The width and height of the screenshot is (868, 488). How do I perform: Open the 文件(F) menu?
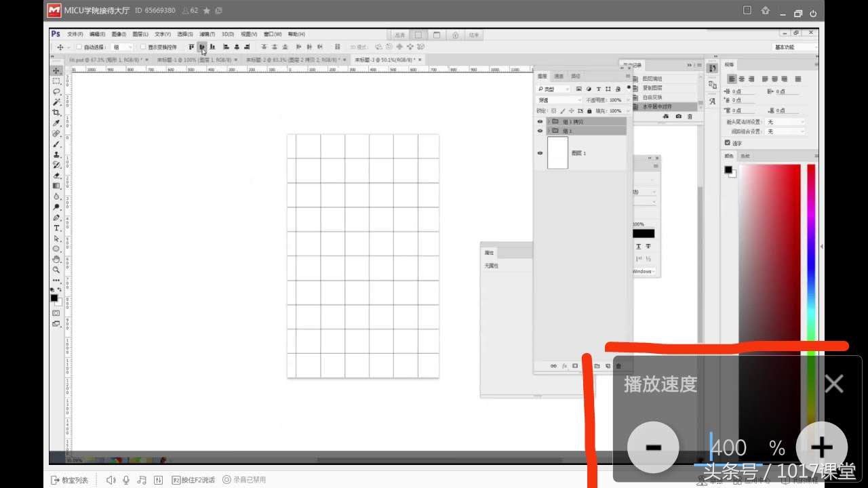pos(75,34)
